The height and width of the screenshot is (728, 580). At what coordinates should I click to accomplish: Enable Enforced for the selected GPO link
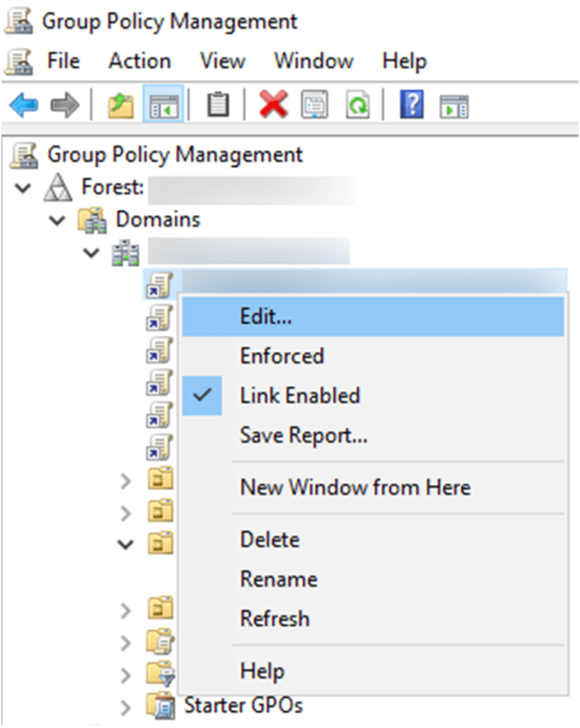coord(282,356)
